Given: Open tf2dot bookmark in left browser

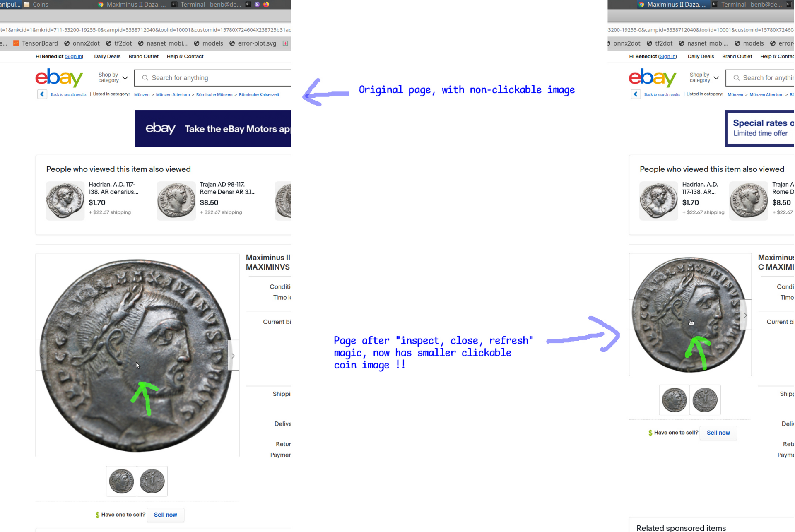Looking at the screenshot, I should [119, 43].
